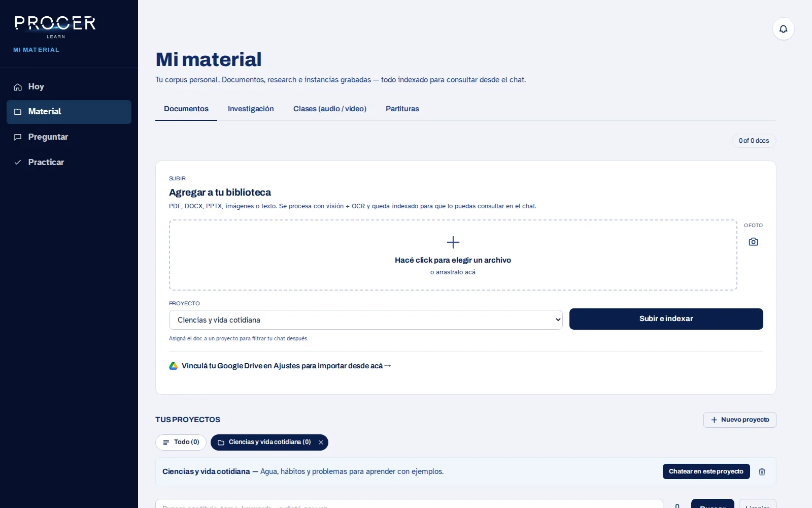Click the plus icon in upload area
812x508 pixels.
click(453, 242)
